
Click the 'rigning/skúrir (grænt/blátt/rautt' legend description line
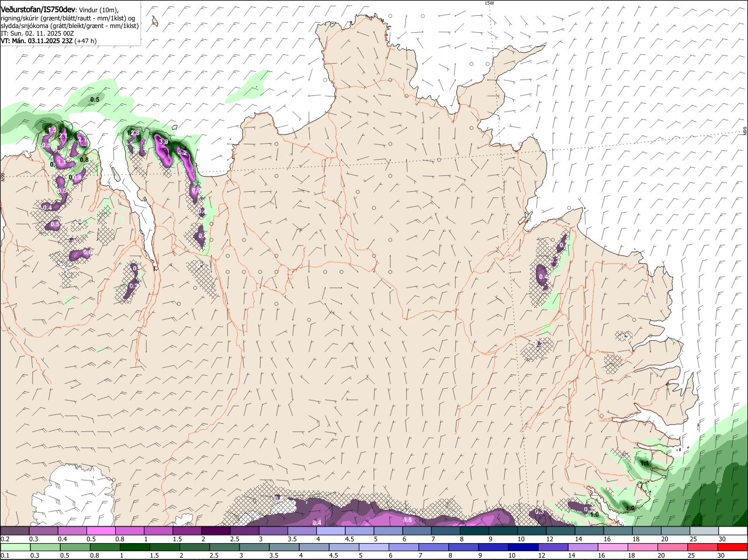tap(68, 18)
